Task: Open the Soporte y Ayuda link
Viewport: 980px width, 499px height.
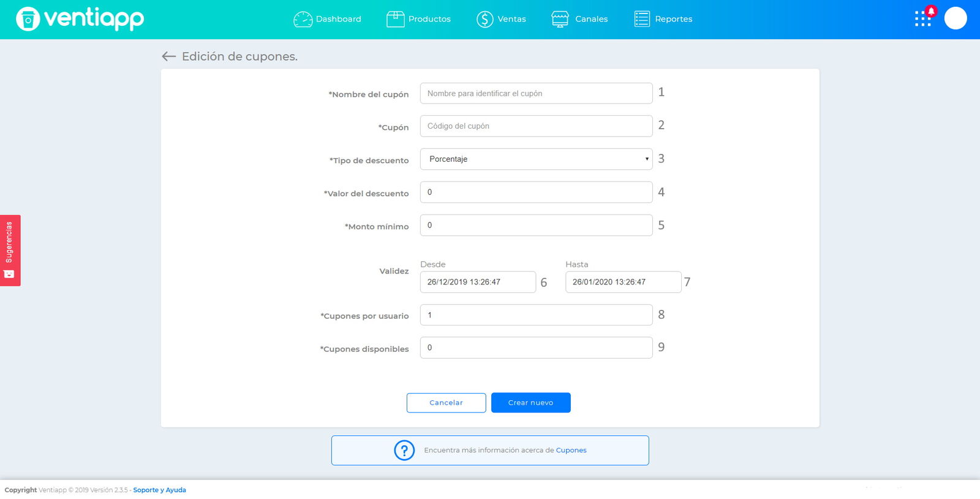Action: coord(159,490)
